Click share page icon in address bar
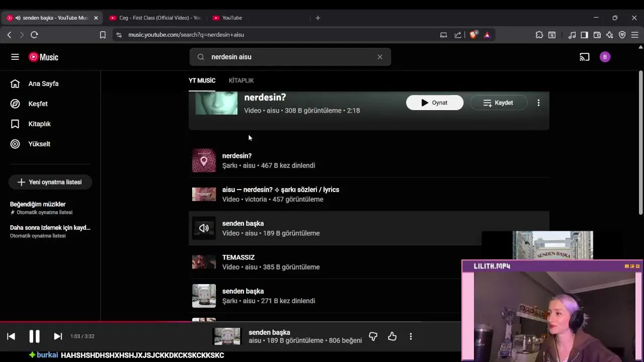This screenshot has width=644, height=362. [x=458, y=35]
